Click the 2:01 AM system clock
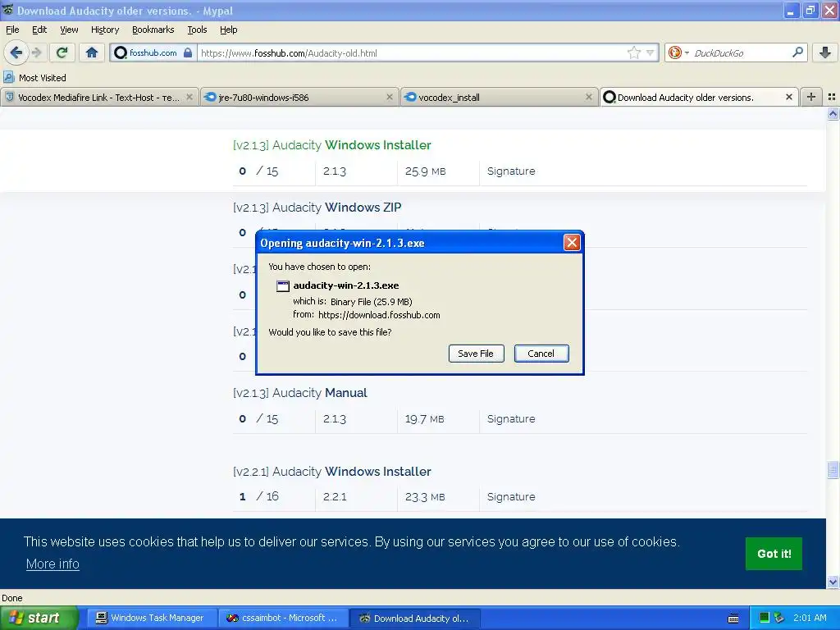The image size is (840, 630). (810, 618)
